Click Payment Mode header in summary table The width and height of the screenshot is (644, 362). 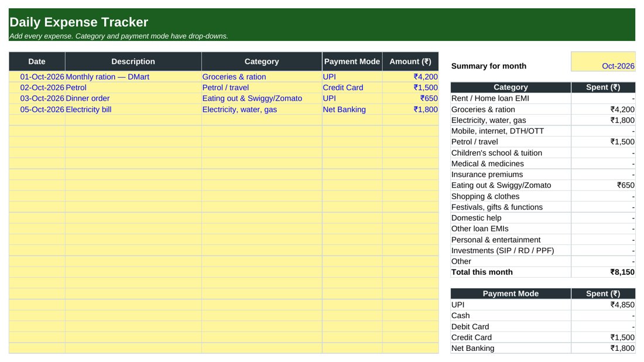point(511,294)
